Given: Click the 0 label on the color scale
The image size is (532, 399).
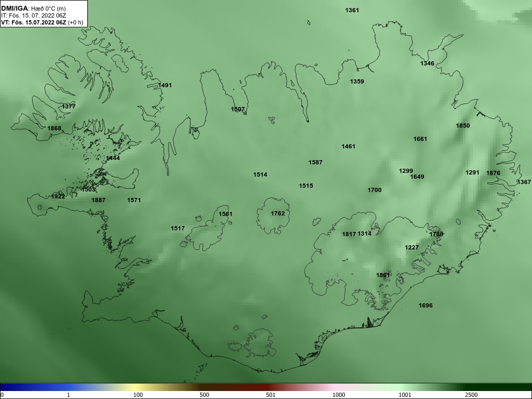Looking at the screenshot, I should [2, 395].
